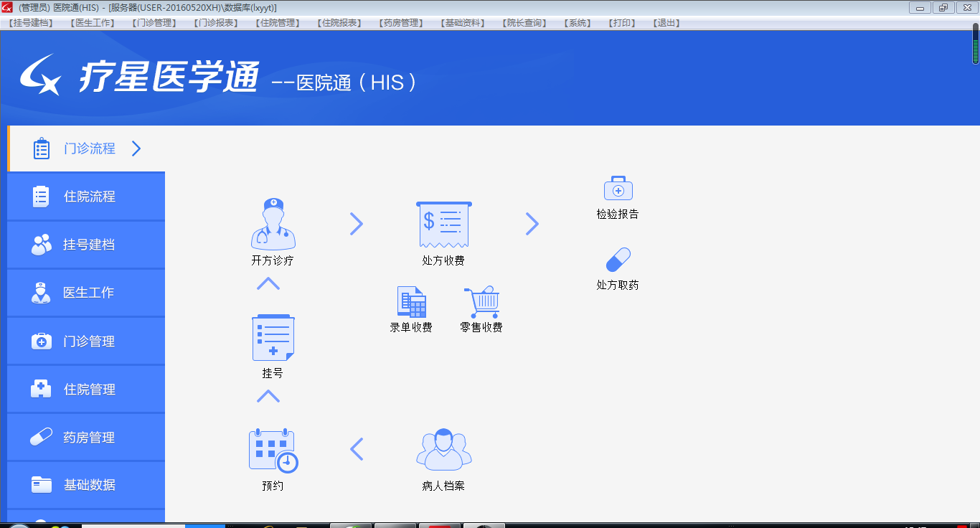
Task: Open the 病人档案 patient records icon
Action: 444,450
